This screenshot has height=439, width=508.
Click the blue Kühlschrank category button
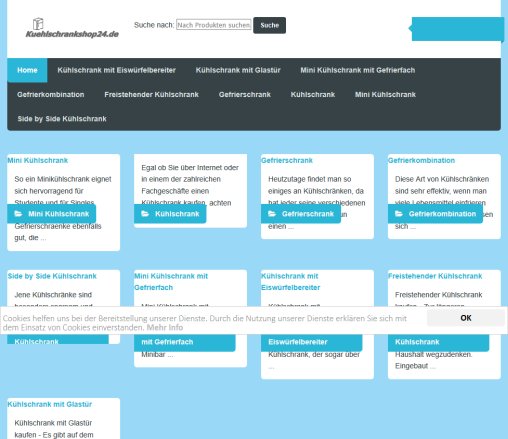(170, 214)
